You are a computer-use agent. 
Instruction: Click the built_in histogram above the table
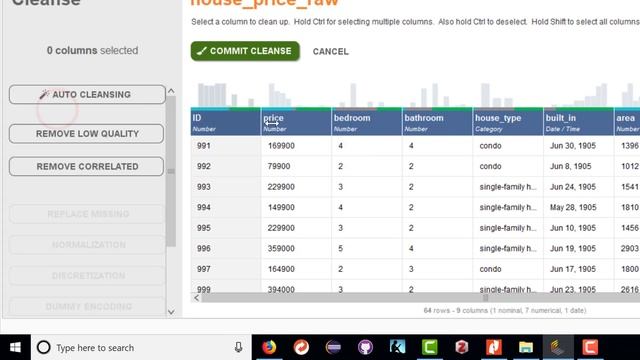coord(579,95)
